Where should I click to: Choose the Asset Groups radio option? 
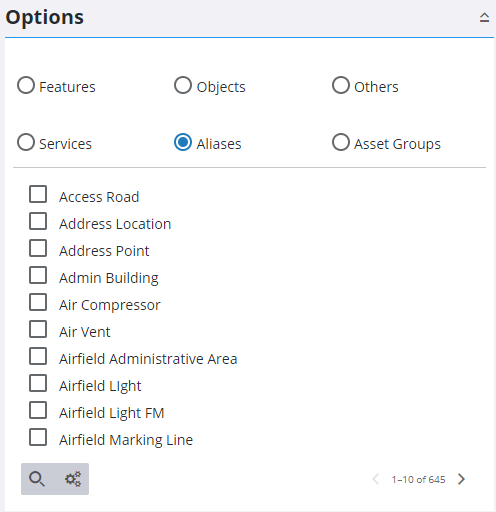coord(341,142)
